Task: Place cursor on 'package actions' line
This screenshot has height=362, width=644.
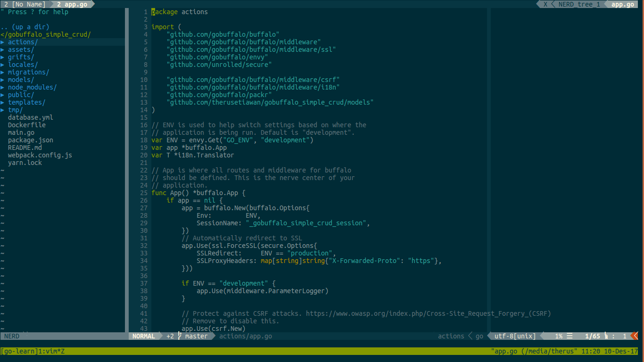Action: pyautogui.click(x=180, y=12)
